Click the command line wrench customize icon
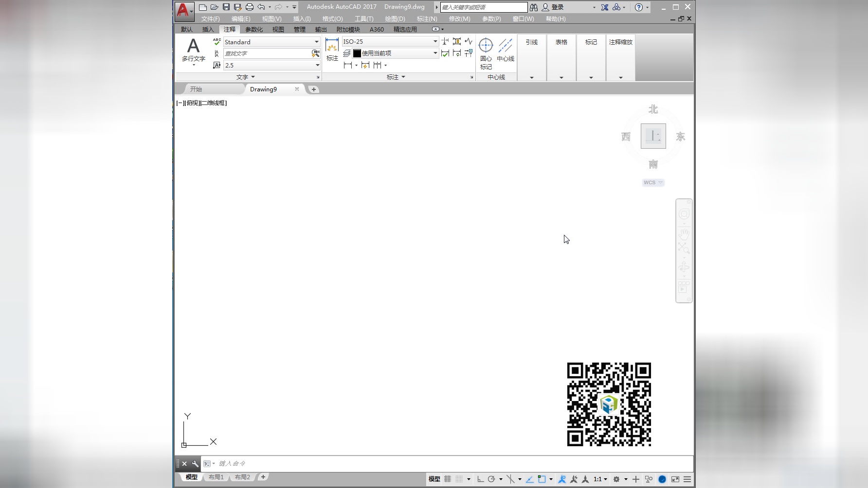 [195, 464]
